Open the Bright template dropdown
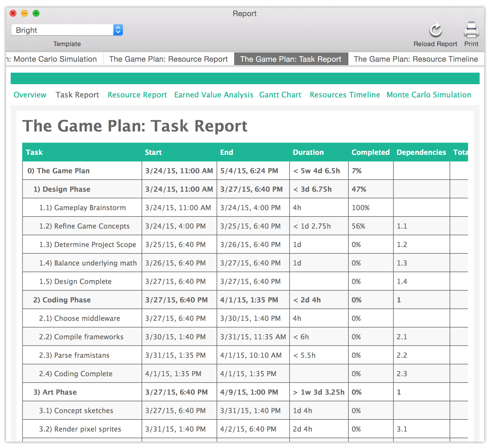The image size is (490, 448). 67,30
